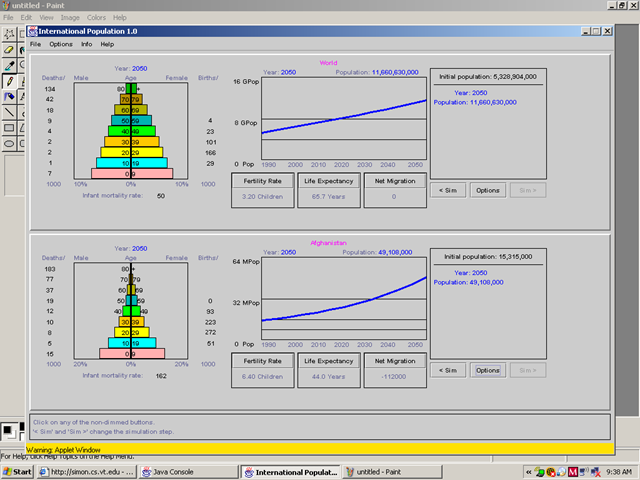This screenshot has width=640, height=480.
Task: Click the untitled - Paint taskbar button
Action: click(x=392, y=472)
